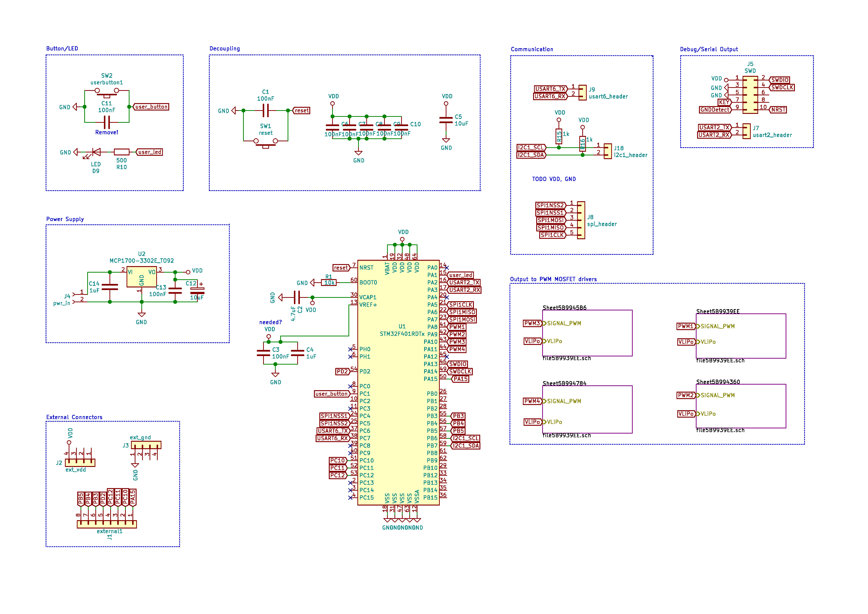Select the J8 spi_header connector
Screen dimensions: 868x614
pos(581,220)
